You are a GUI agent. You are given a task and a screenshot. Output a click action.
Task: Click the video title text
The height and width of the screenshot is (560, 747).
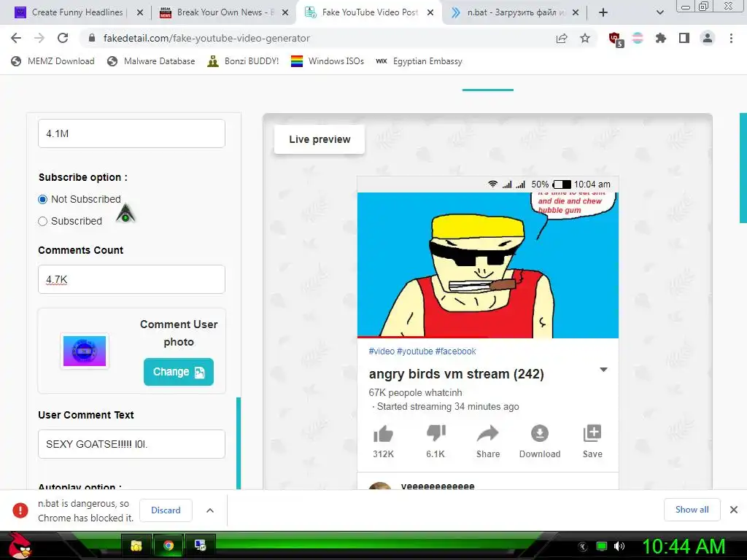(457, 374)
